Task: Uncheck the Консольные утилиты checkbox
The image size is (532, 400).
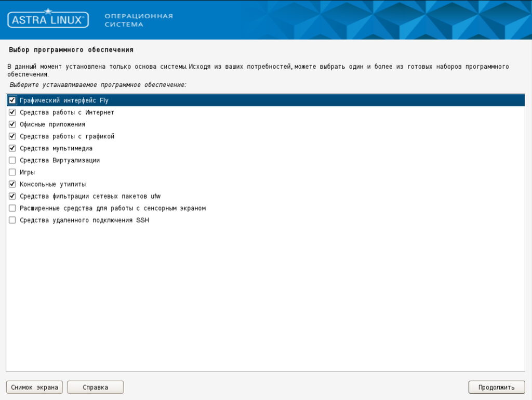Action: point(12,184)
